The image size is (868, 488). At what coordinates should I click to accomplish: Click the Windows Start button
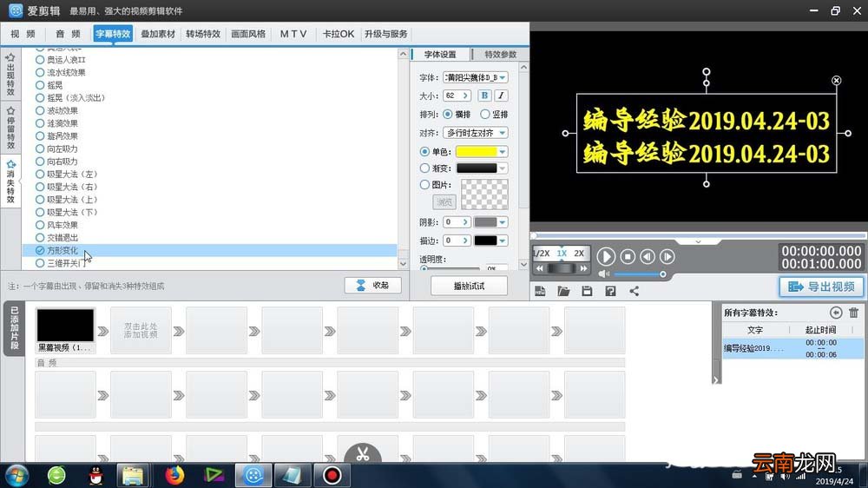pyautogui.click(x=16, y=475)
